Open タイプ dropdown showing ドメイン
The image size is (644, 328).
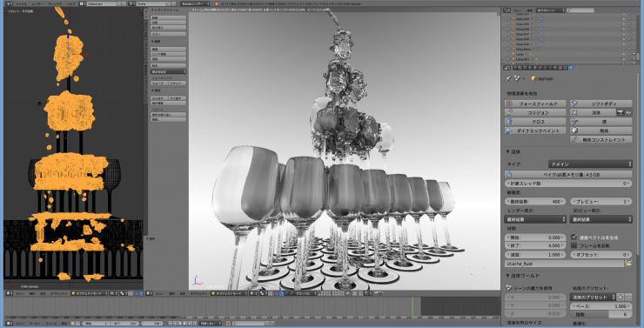coord(590,164)
